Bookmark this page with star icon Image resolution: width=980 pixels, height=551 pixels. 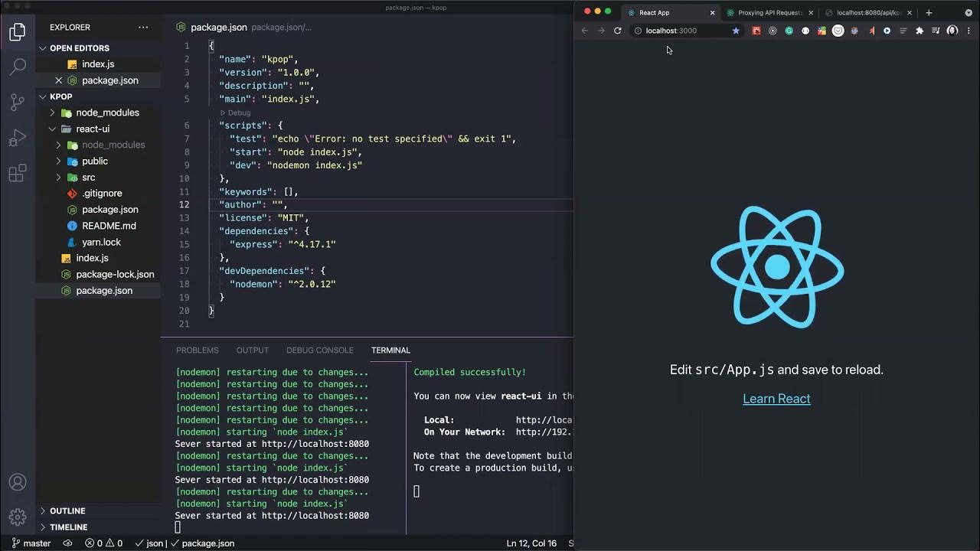(x=736, y=31)
